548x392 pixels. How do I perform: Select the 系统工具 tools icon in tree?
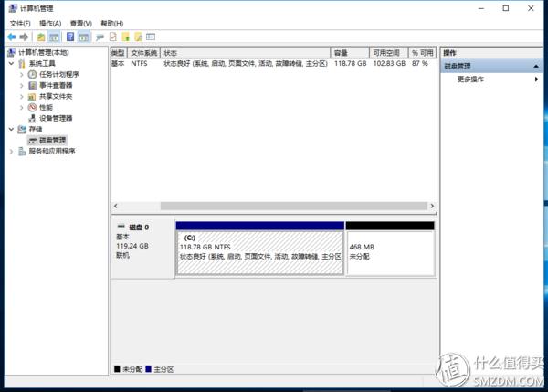click(x=22, y=64)
